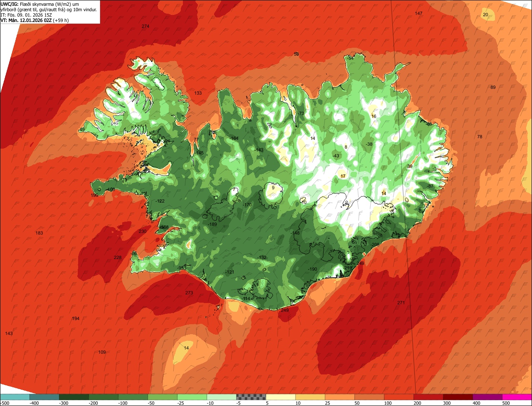Viewport: 532px width, 406px height.
Task: Click the offshore value 183
Action: [x=39, y=233]
